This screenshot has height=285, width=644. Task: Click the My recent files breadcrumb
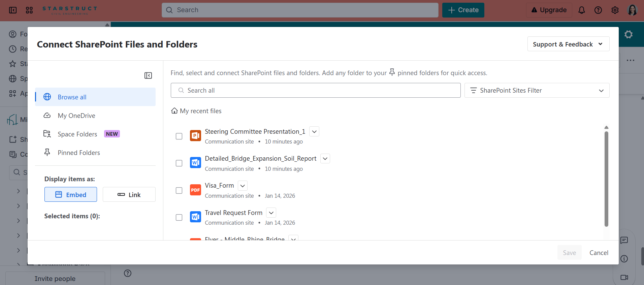[201, 111]
